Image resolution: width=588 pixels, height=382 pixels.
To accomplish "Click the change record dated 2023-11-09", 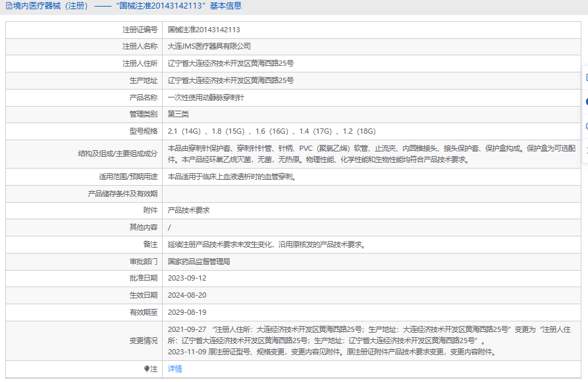I will (x=333, y=352).
